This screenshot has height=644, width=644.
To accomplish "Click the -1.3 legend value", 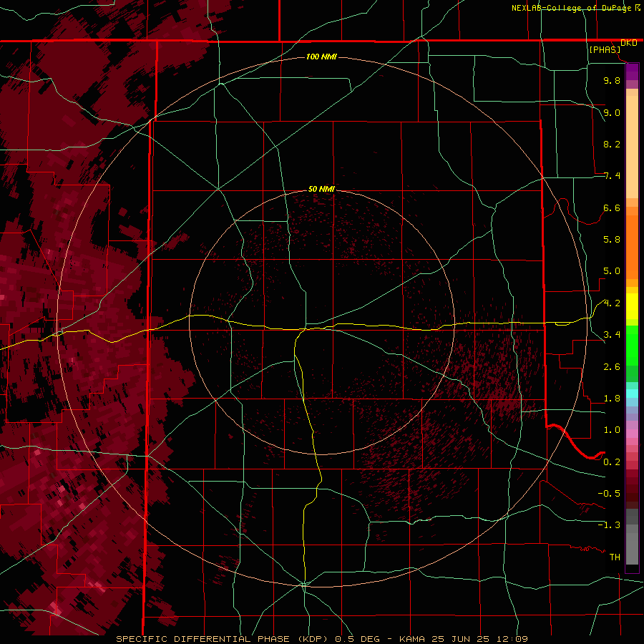I will pos(609,525).
